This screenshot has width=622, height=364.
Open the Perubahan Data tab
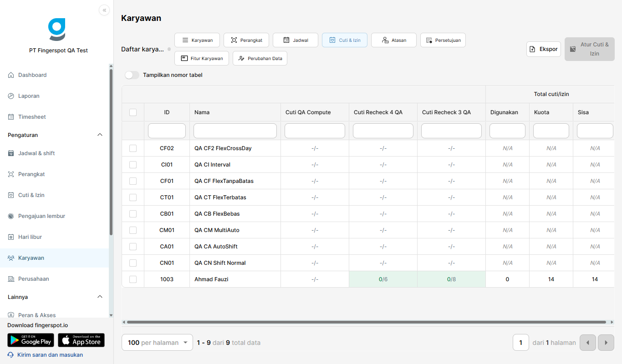click(260, 58)
